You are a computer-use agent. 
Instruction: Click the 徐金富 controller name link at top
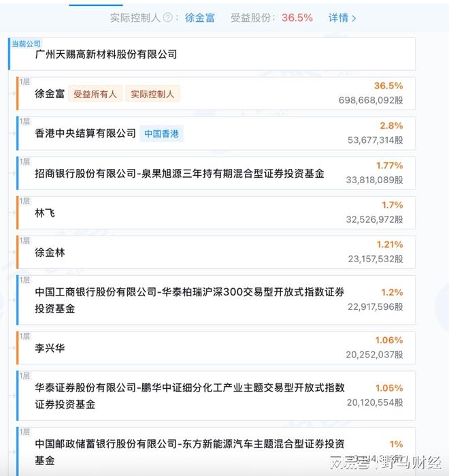point(199,18)
